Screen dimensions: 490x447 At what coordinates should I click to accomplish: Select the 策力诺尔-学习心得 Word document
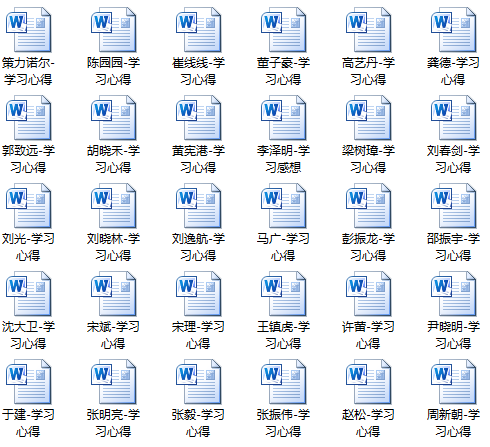[x=28, y=30]
